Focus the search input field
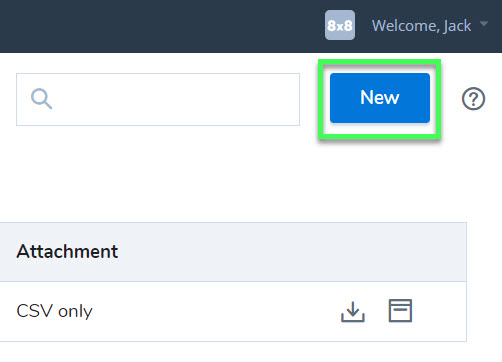This screenshot has width=502, height=362. click(158, 99)
